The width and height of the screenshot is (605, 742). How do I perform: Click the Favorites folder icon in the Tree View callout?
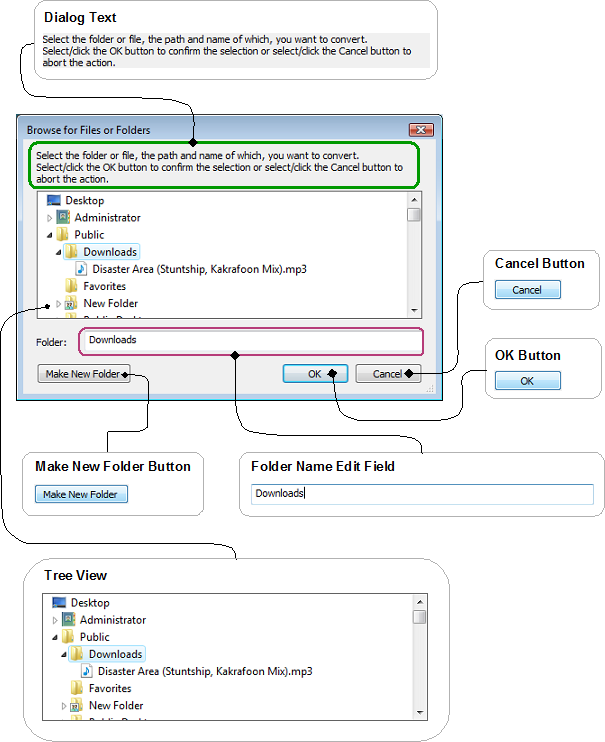coord(77,689)
